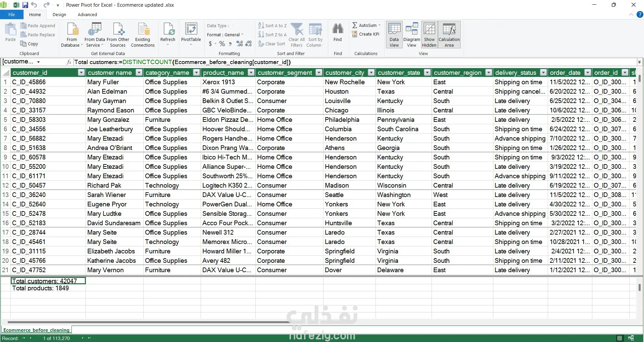
Task: Open order_date column filter dropdown
Action: 588,72
